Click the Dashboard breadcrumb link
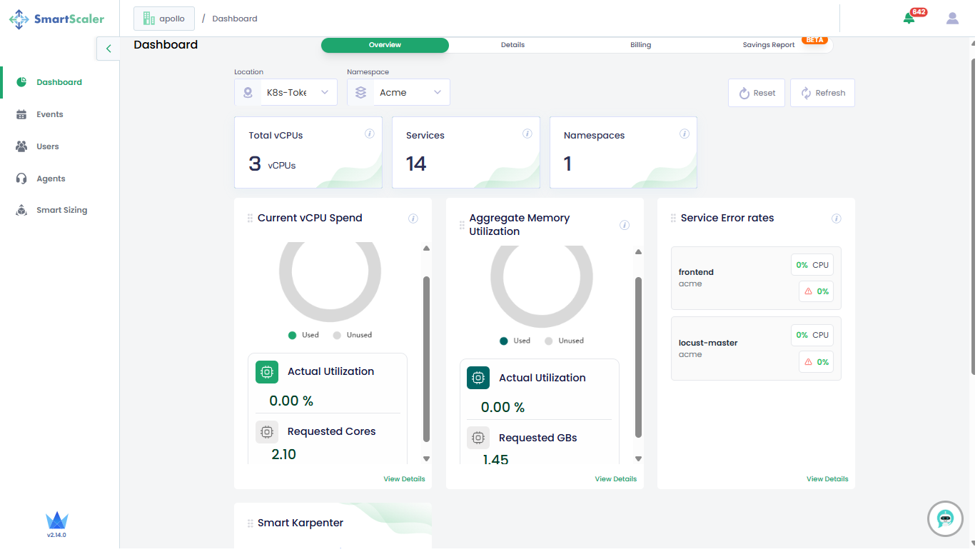The height and width of the screenshot is (557, 980). (235, 19)
